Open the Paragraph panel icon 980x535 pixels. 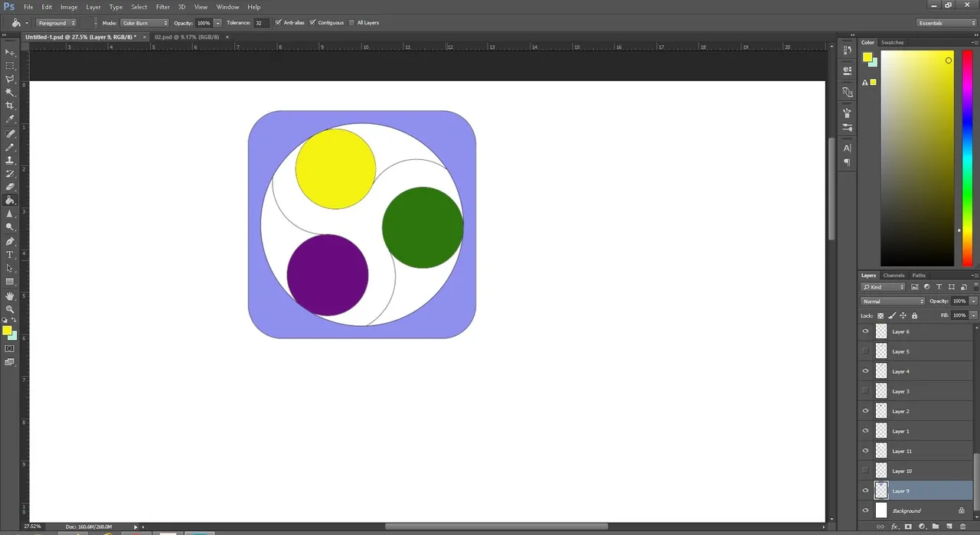pyautogui.click(x=848, y=162)
